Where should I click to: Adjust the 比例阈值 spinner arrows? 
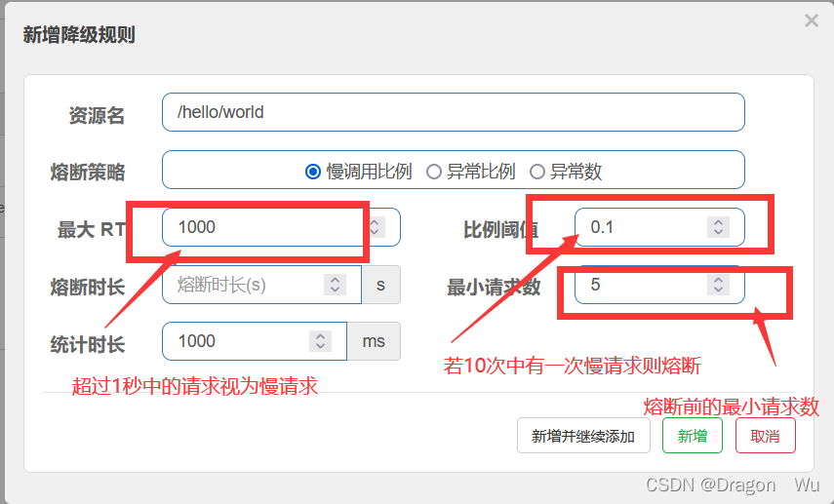pyautogui.click(x=718, y=227)
